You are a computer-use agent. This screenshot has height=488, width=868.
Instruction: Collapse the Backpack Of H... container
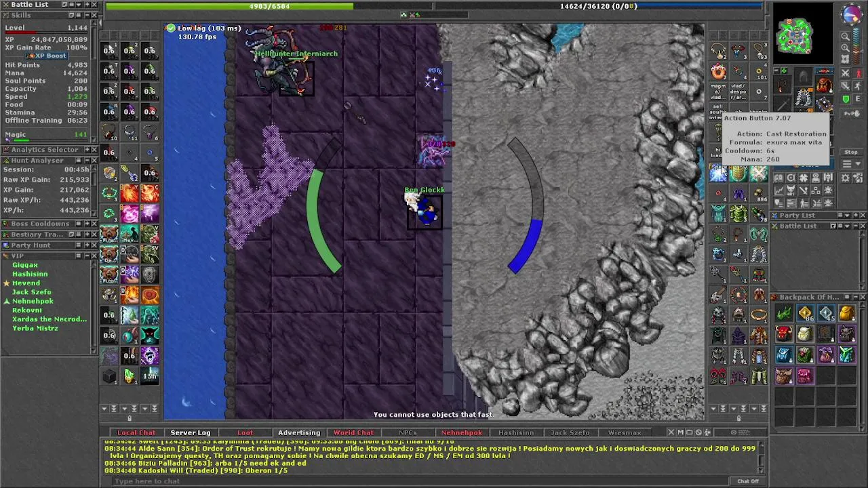(x=855, y=297)
